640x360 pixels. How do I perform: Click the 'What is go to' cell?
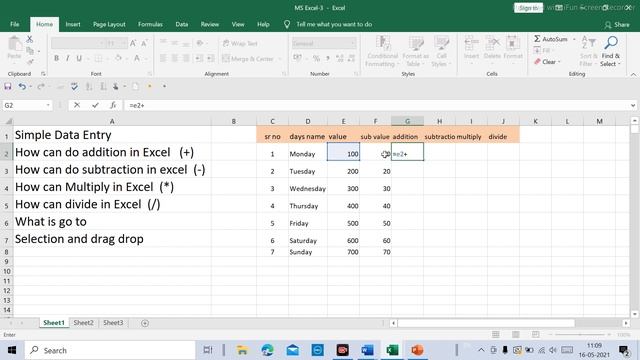[x=112, y=222]
